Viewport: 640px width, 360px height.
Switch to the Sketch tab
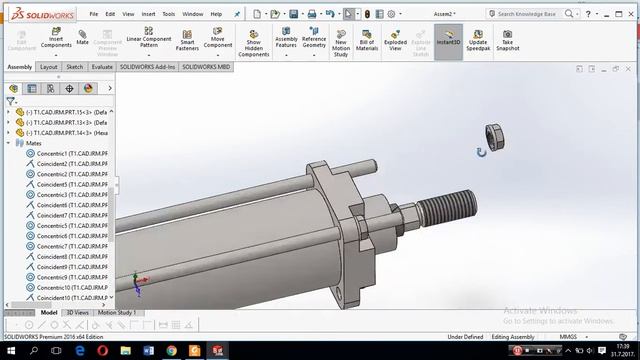(75, 67)
